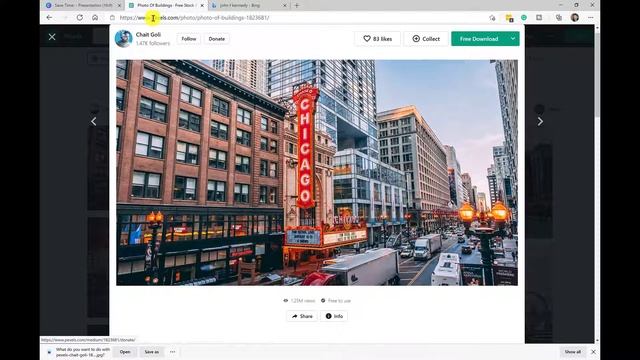Open the browser Collections icon
This screenshot has width=640, height=360.
click(x=559, y=18)
